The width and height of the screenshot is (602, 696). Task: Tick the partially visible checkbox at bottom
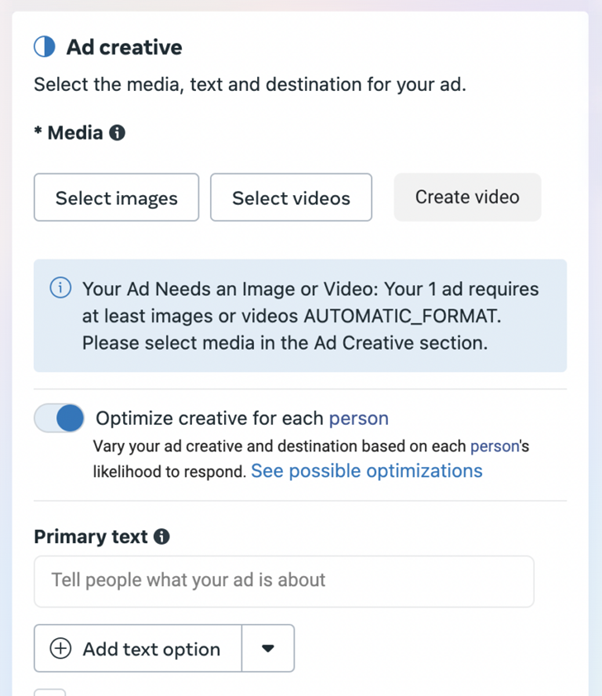(x=50, y=692)
